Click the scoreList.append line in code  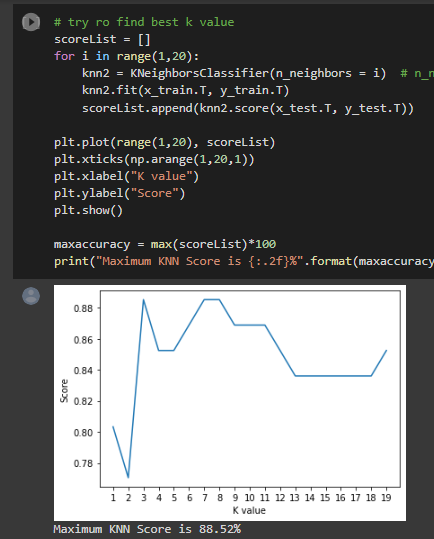pos(248,108)
